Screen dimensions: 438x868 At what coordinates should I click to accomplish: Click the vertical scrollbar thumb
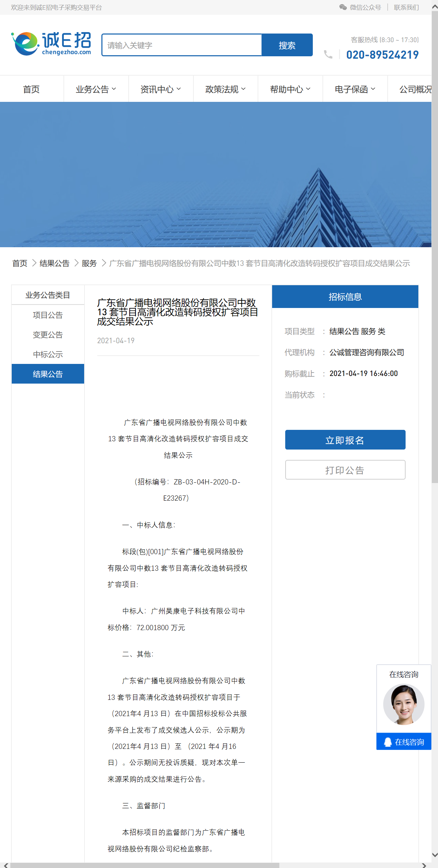[x=435, y=248]
